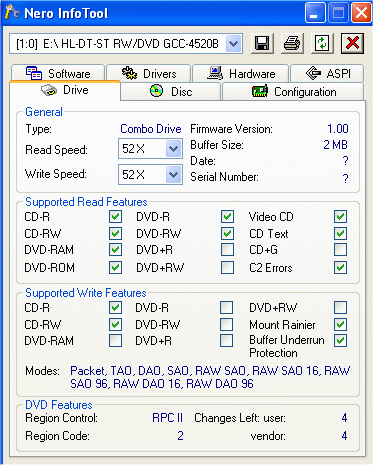Close the Nero InfoTool window
This screenshot has width=373, height=465.
tap(362, 13)
